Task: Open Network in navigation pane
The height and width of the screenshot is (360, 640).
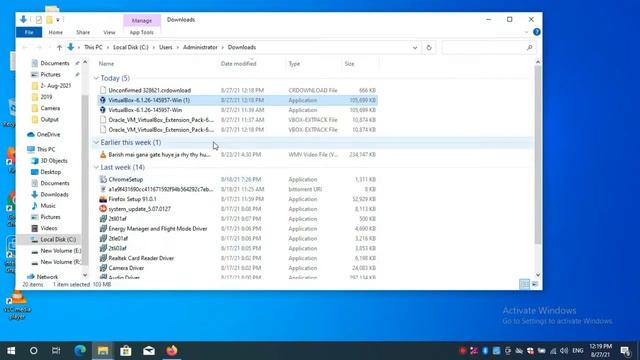Action: [x=47, y=277]
